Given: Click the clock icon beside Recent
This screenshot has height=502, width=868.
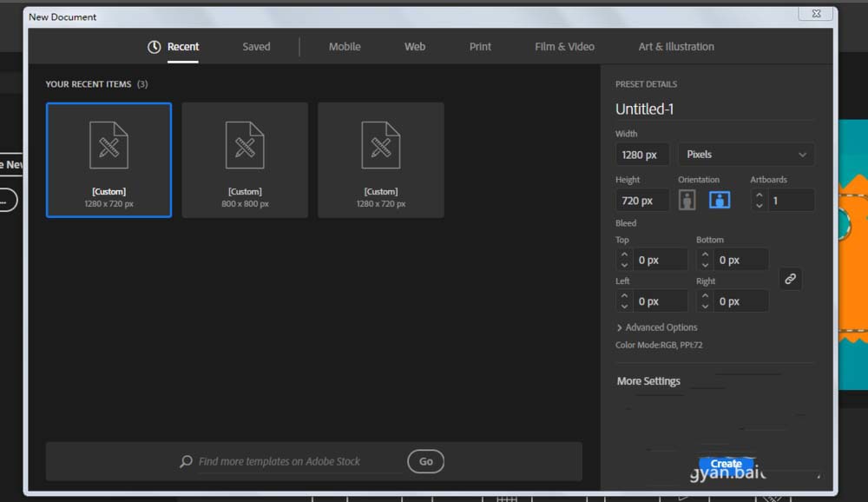Looking at the screenshot, I should point(154,47).
